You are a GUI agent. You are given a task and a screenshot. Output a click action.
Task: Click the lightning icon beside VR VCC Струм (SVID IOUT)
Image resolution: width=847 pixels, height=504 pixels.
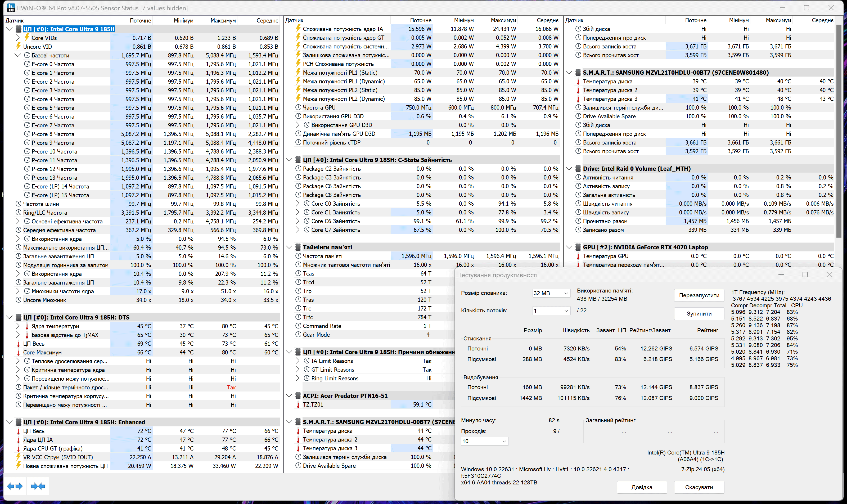[19, 457]
